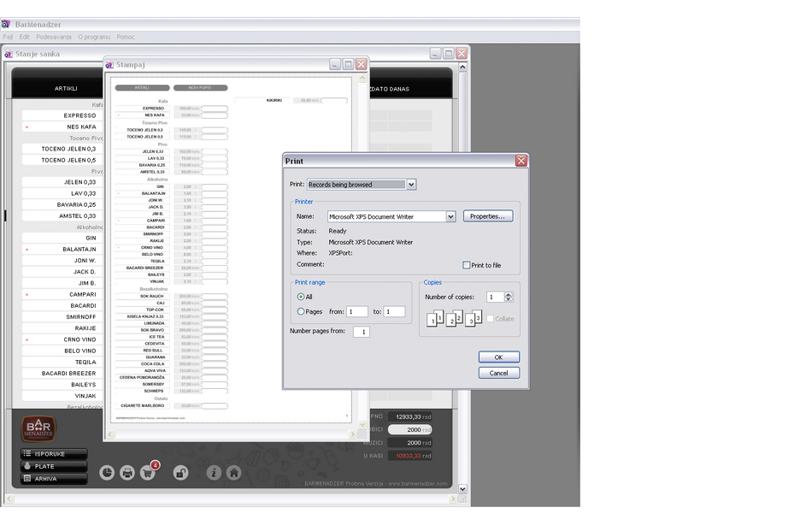
Task: Click Stampaj preview horizontal scroll left arrow
Action: tap(111, 434)
